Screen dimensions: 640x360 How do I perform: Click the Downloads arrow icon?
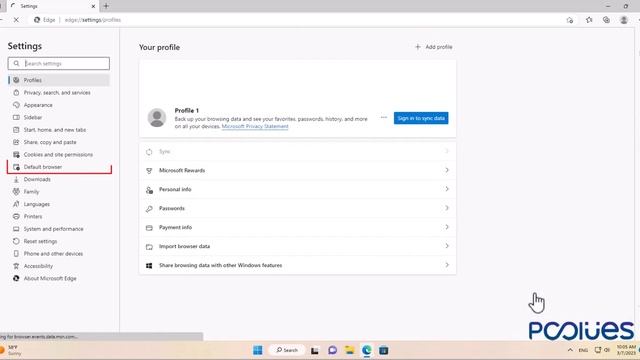point(16,179)
